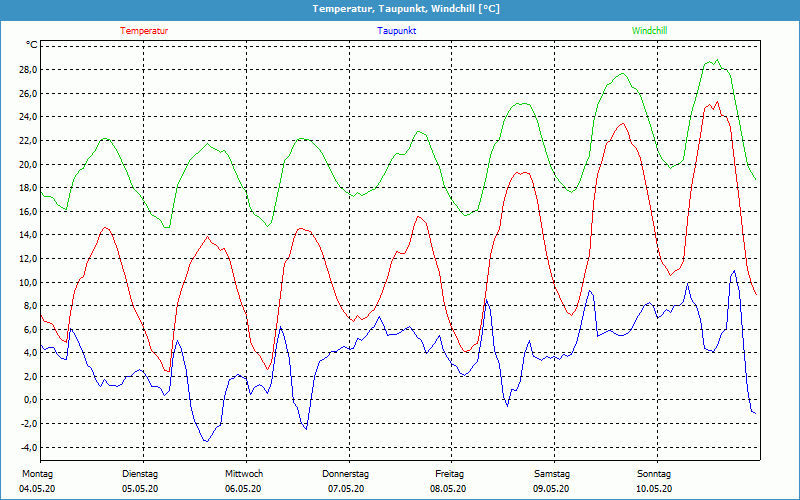Click the 18,0 y-axis value
Screen dimensions: 800x500
pyautogui.click(x=28, y=188)
